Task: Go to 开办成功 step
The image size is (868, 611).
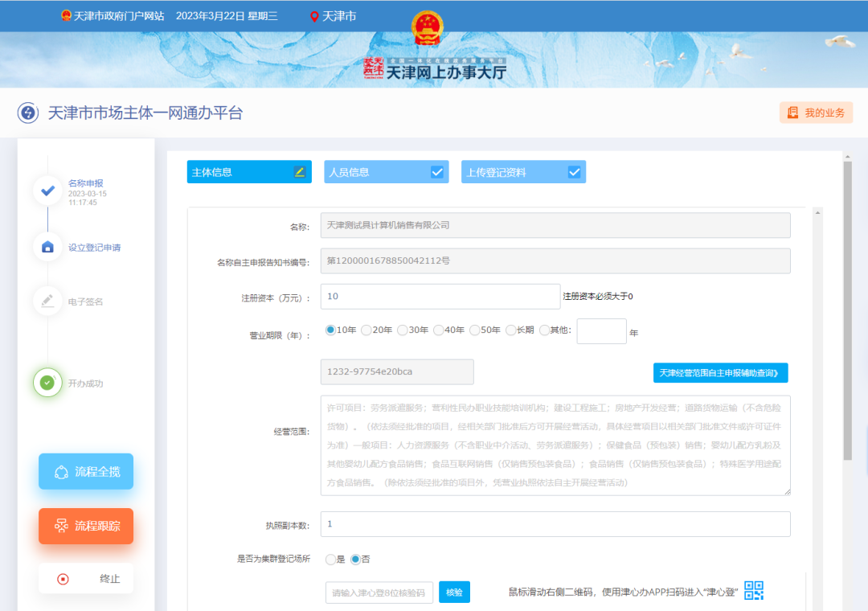Action: point(85,383)
